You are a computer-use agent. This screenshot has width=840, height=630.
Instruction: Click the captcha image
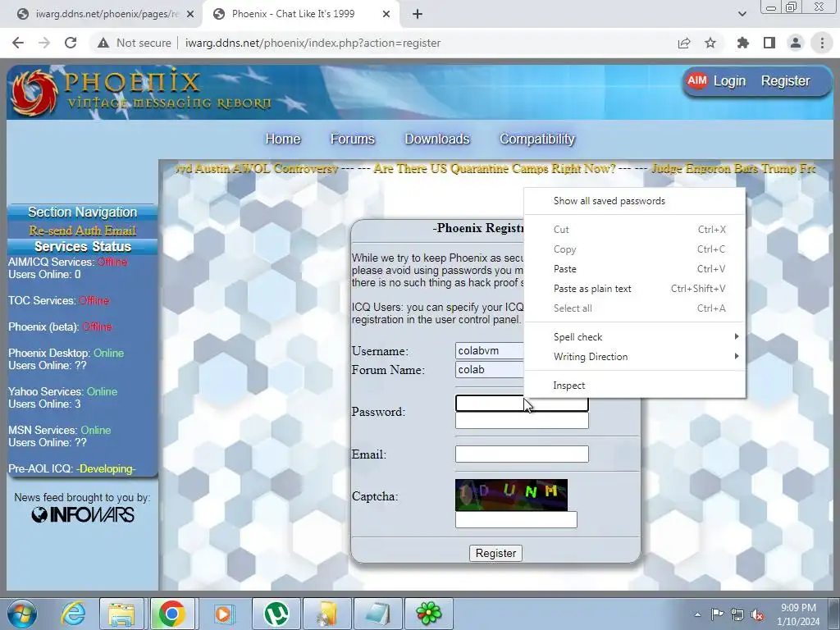coord(511,495)
